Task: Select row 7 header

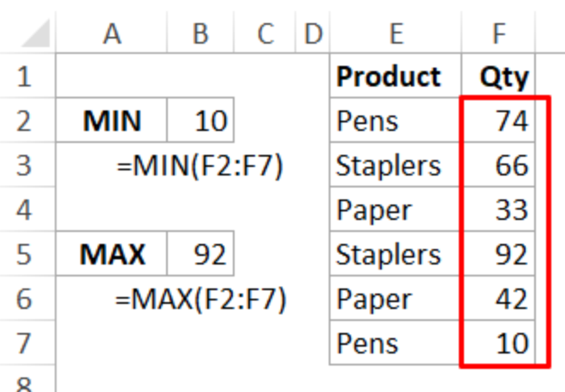Action: point(23,343)
